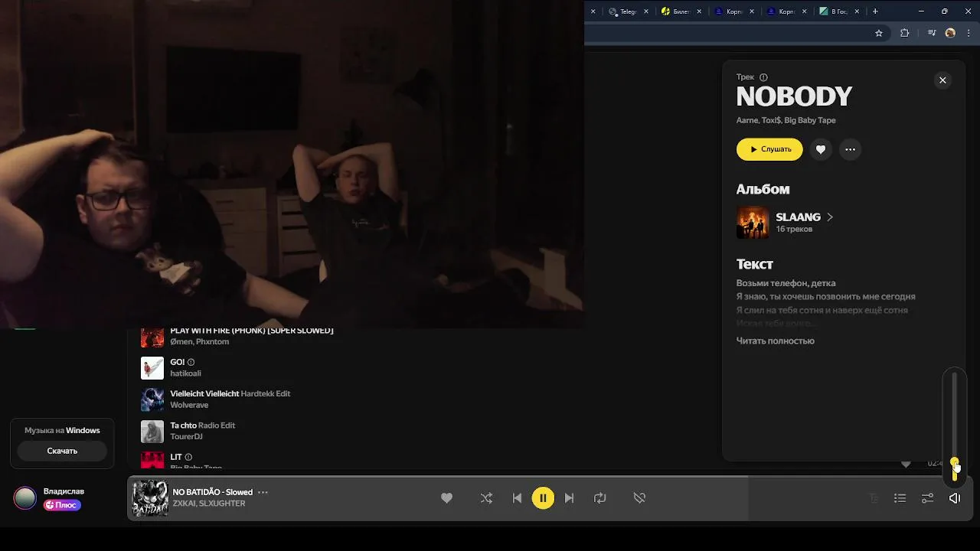The image size is (980, 551).
Task: Click the Скачать download button
Action: 62,451
